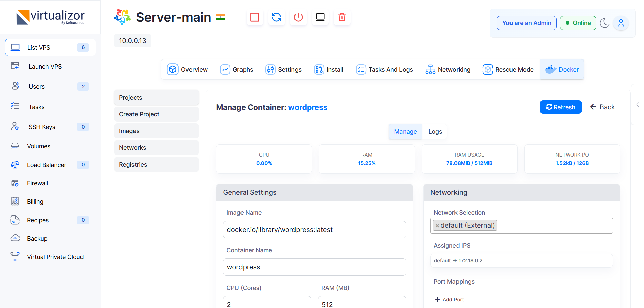644x308 pixels.
Task: Click the Delete VPS trash icon
Action: click(x=342, y=17)
